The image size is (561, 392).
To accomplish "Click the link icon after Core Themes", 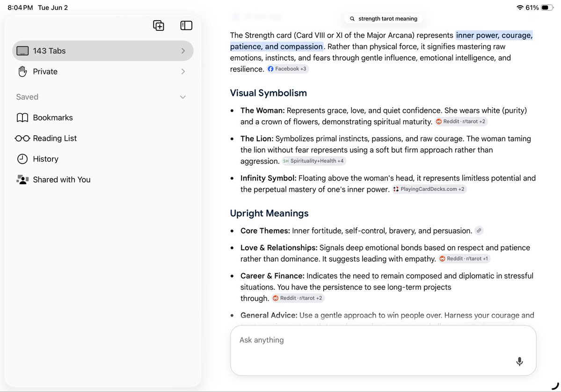I will [479, 231].
